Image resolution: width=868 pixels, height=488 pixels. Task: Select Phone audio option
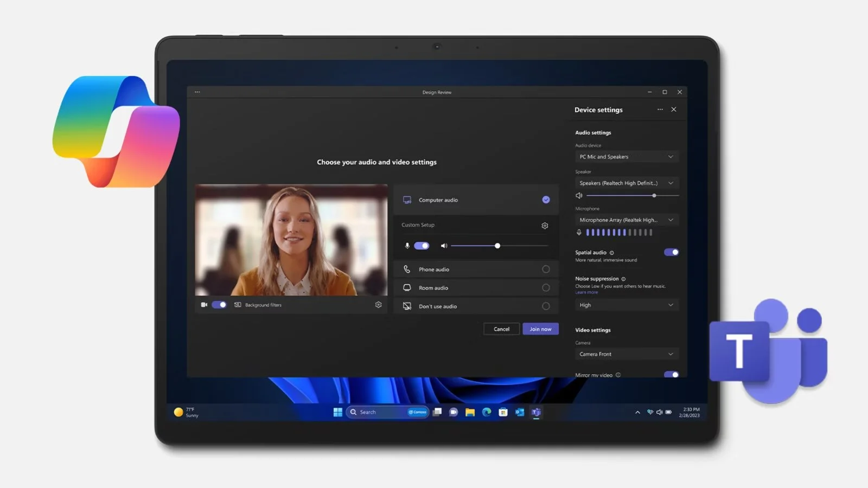(476, 269)
